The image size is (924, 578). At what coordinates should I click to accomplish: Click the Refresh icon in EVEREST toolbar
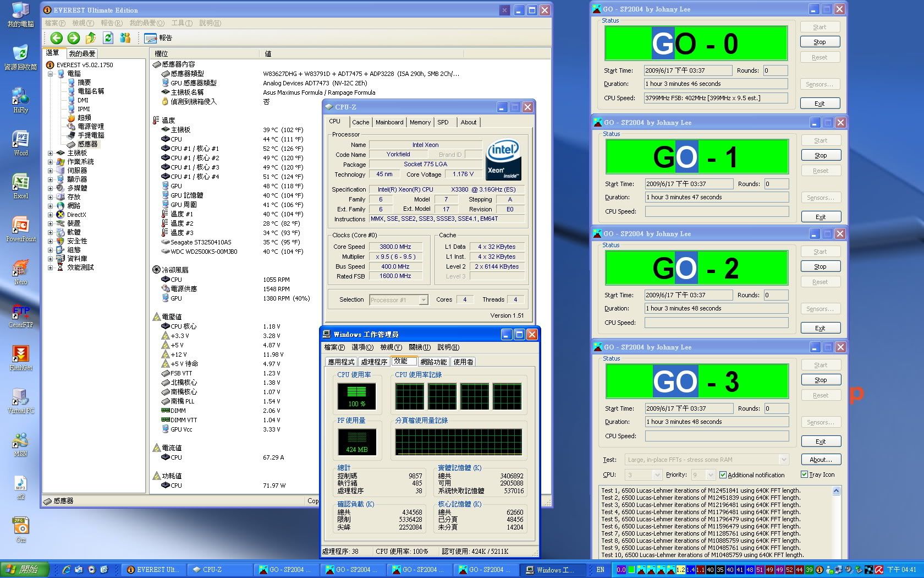coord(108,38)
